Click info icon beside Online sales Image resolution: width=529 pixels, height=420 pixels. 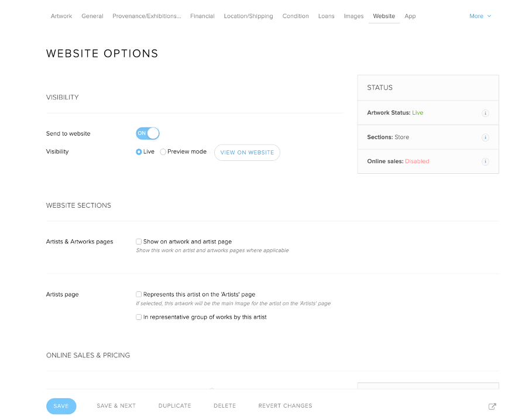pos(485,161)
